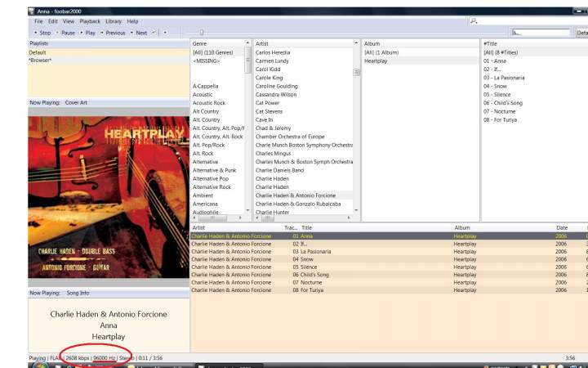
Task: Go to the Previous track
Action: [113, 33]
